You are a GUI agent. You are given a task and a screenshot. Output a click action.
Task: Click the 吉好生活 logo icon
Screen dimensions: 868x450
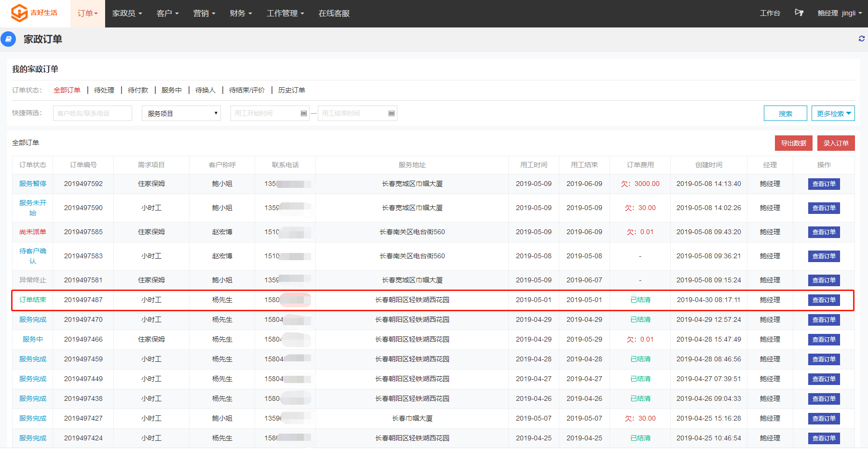[x=19, y=13]
